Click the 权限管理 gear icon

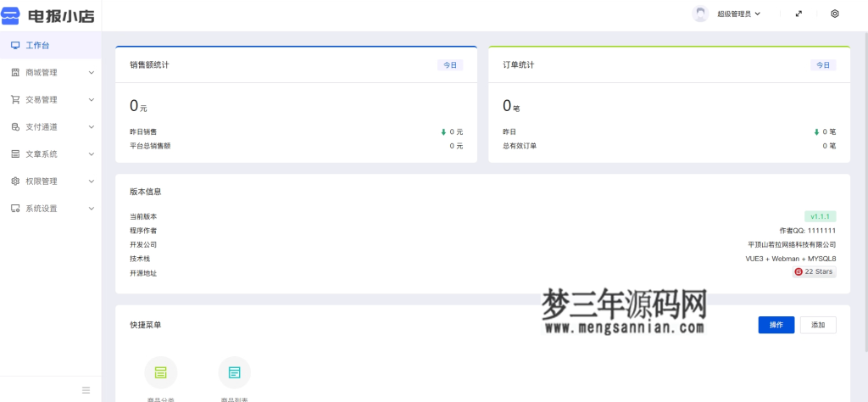coord(15,181)
